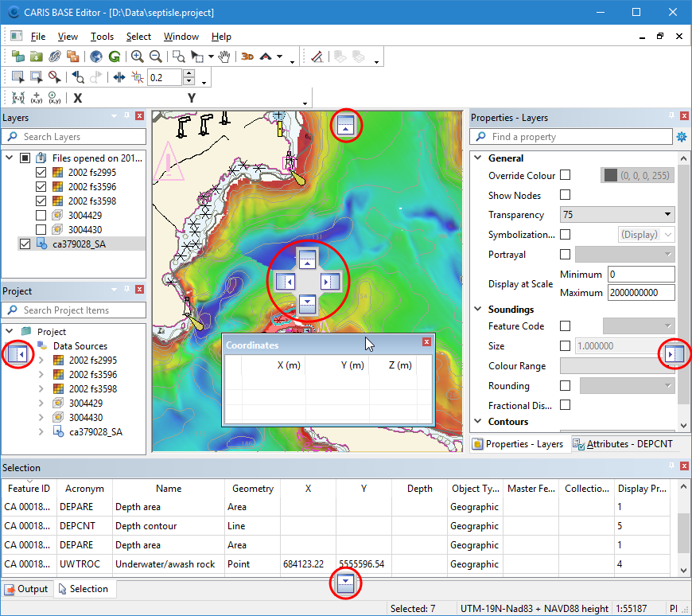Open the Transparency dropdown
The width and height of the screenshot is (692, 616).
pos(667,215)
